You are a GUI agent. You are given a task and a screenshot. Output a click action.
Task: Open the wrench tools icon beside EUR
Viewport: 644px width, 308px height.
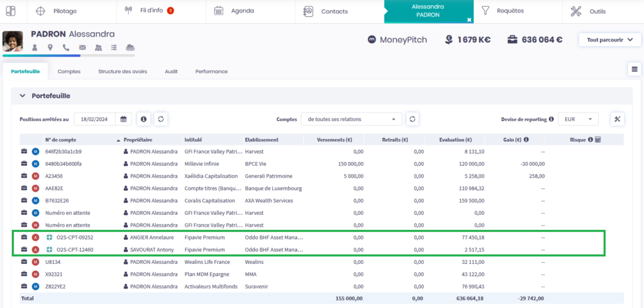pyautogui.click(x=617, y=119)
